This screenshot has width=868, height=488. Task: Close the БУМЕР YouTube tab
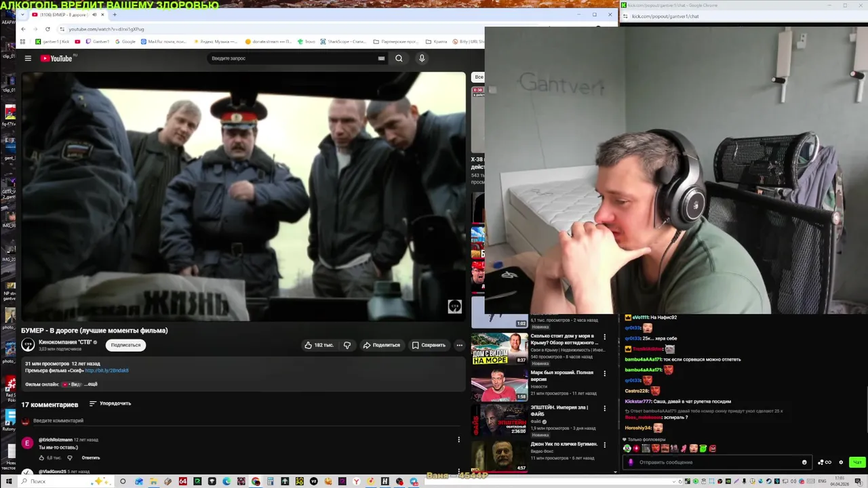102,14
